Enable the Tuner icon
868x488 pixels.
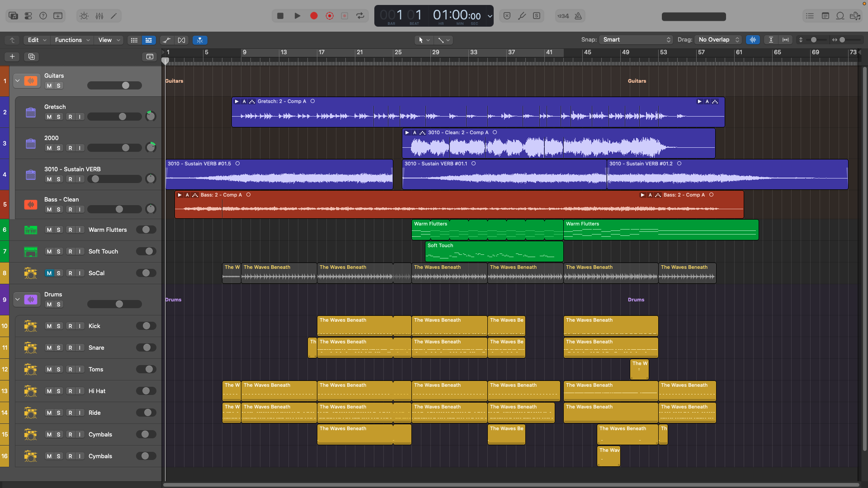point(522,16)
